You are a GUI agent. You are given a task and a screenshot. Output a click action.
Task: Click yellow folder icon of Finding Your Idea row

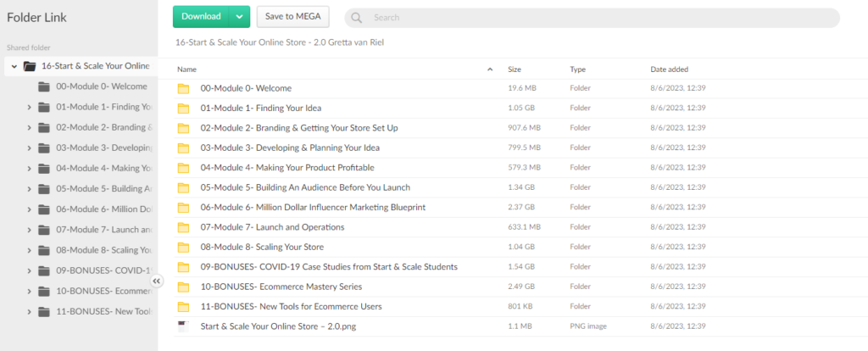click(x=183, y=108)
